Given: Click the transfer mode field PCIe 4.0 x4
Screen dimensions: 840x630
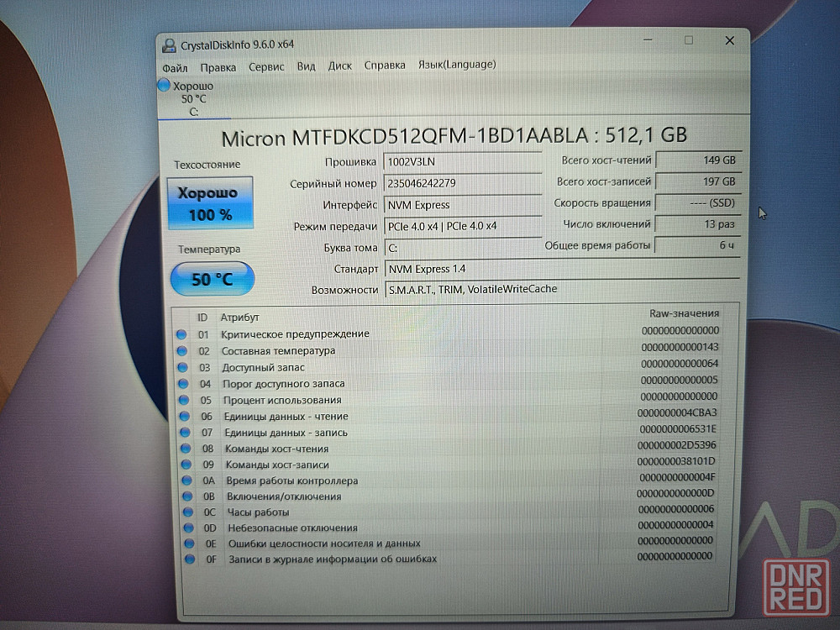Looking at the screenshot, I should point(463,226).
